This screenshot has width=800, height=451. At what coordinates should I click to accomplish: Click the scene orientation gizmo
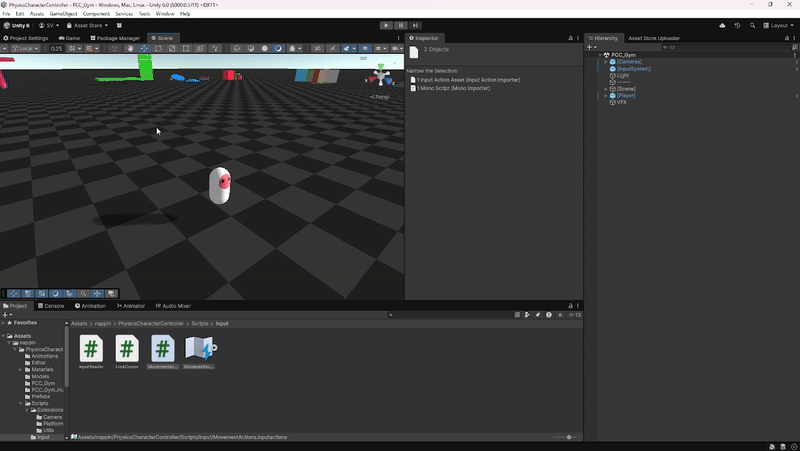380,77
